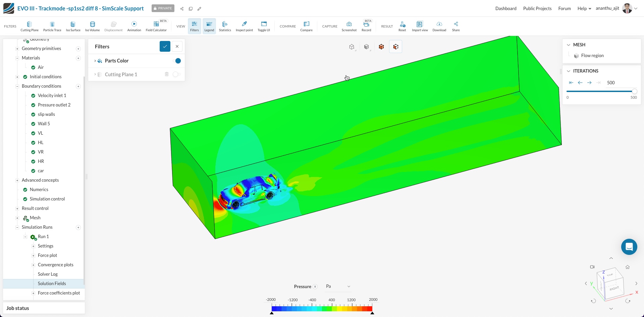Delete Cutting Plane 1 with trash icon
Viewport: 644px width, 317px height.
pyautogui.click(x=167, y=74)
